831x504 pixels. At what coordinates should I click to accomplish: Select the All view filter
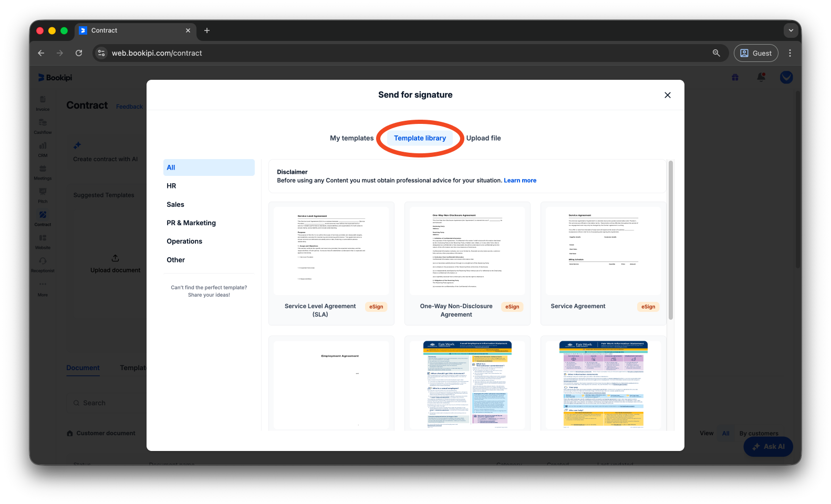[x=725, y=434]
